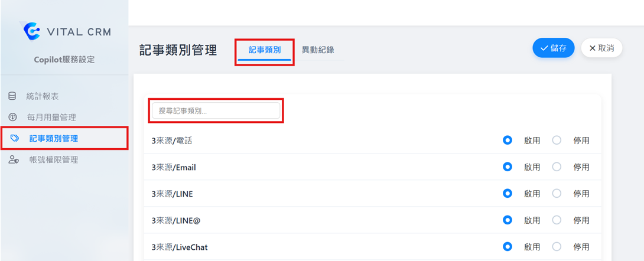Select 啟用 for 3來源/電話
The image size is (644, 261).
point(507,141)
